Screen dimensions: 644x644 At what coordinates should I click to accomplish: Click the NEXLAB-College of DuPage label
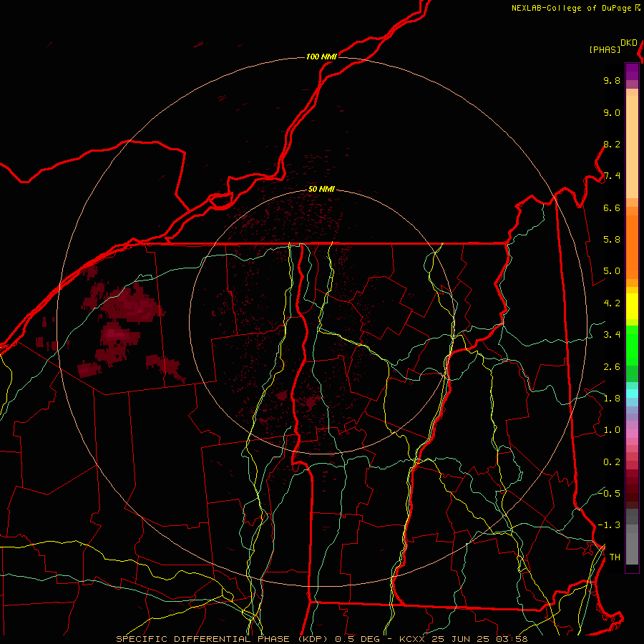pos(571,8)
